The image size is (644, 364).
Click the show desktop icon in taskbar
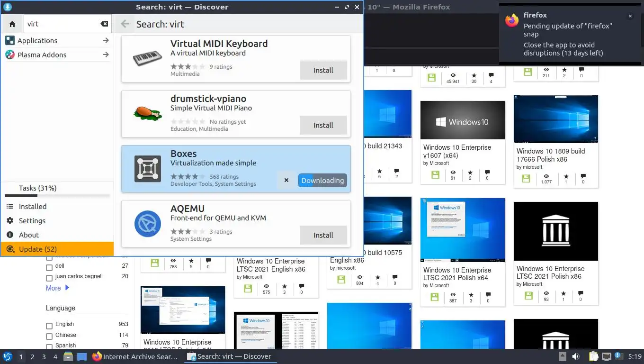pyautogui.click(x=81, y=356)
